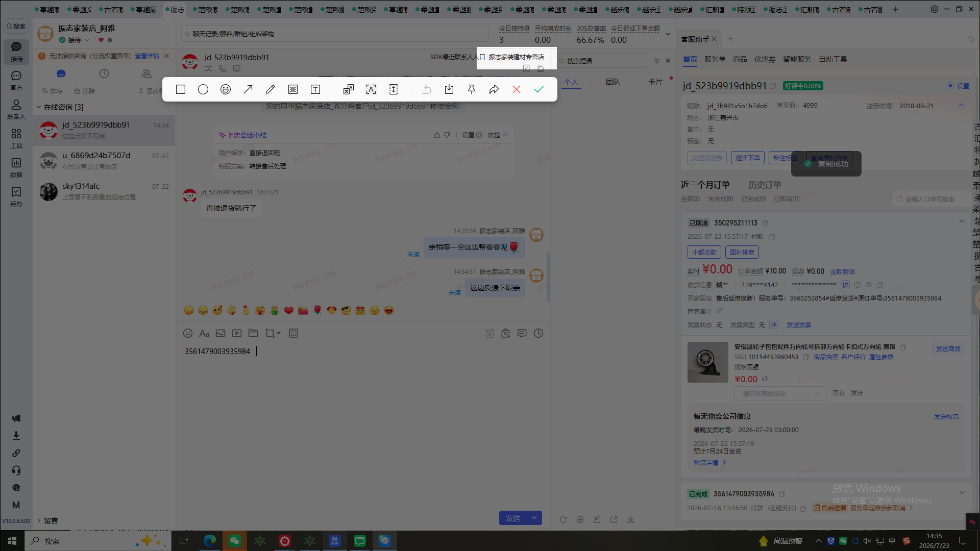
Task: Open the 请选择商品视频 dropdown
Action: click(x=780, y=393)
